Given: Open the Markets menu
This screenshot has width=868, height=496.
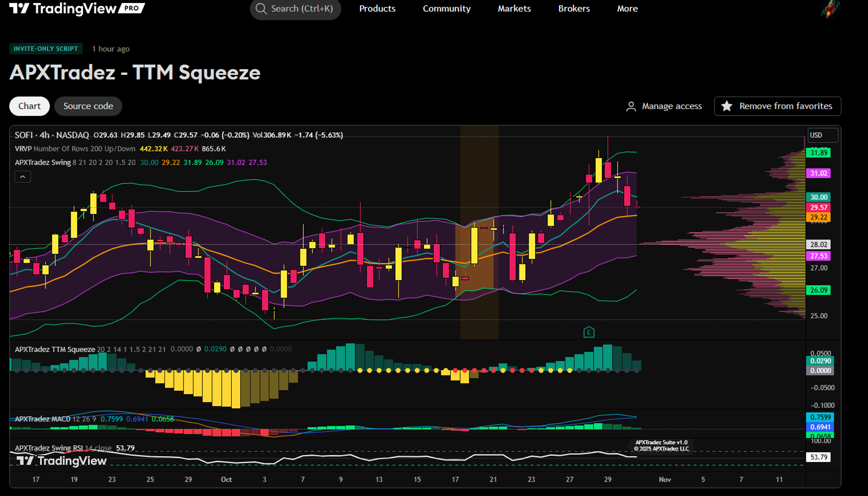Looking at the screenshot, I should pyautogui.click(x=514, y=9).
